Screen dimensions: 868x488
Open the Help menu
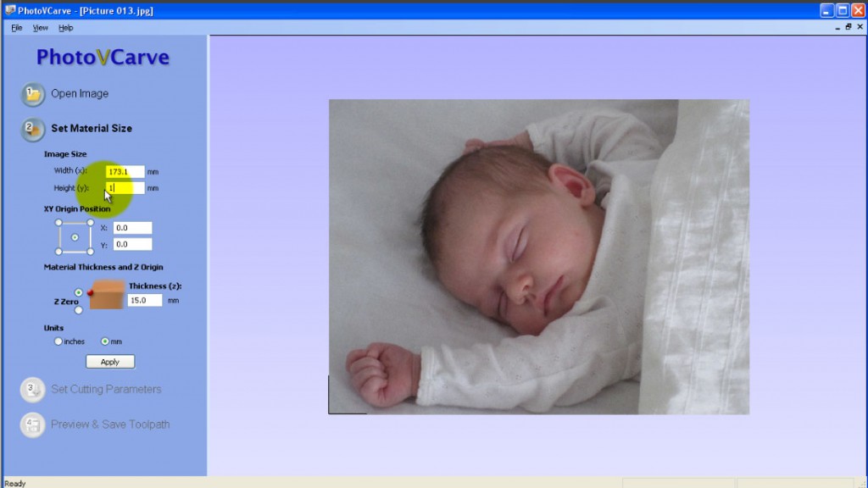pyautogui.click(x=66, y=28)
